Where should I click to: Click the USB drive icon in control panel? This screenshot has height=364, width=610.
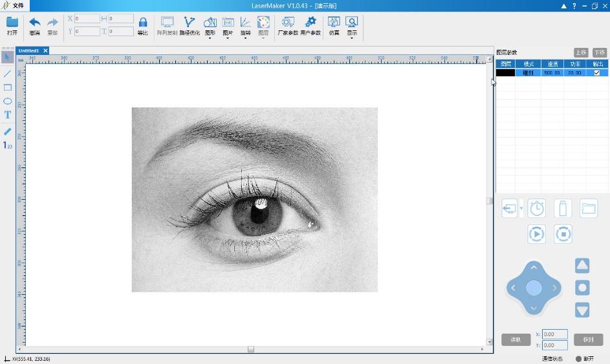(x=563, y=208)
